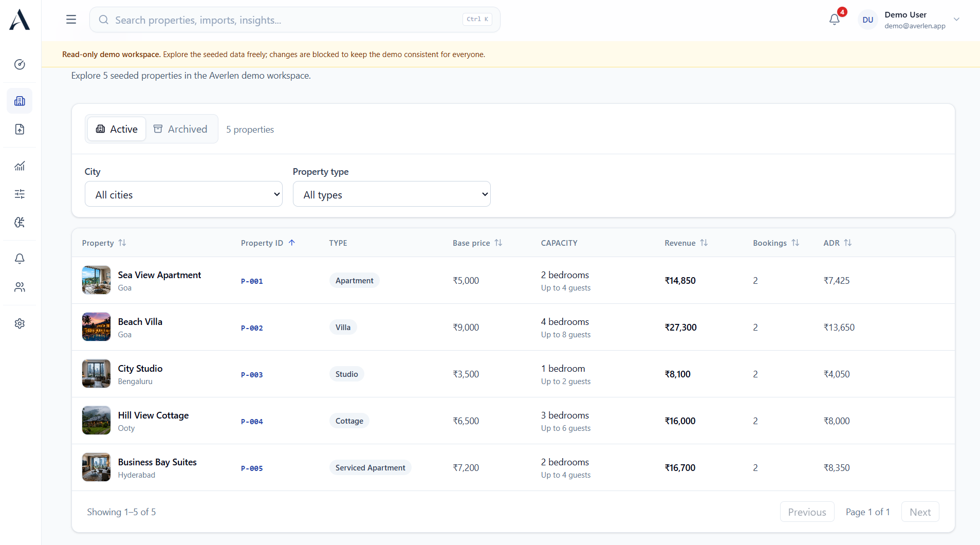
Task: Open property ID P-002 link
Action: pyautogui.click(x=252, y=328)
